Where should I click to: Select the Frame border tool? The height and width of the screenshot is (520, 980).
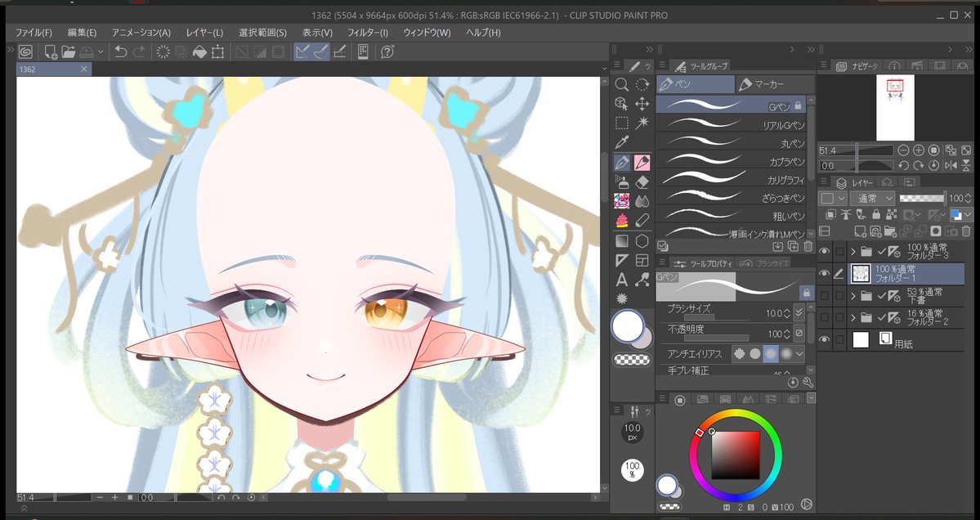(642, 260)
